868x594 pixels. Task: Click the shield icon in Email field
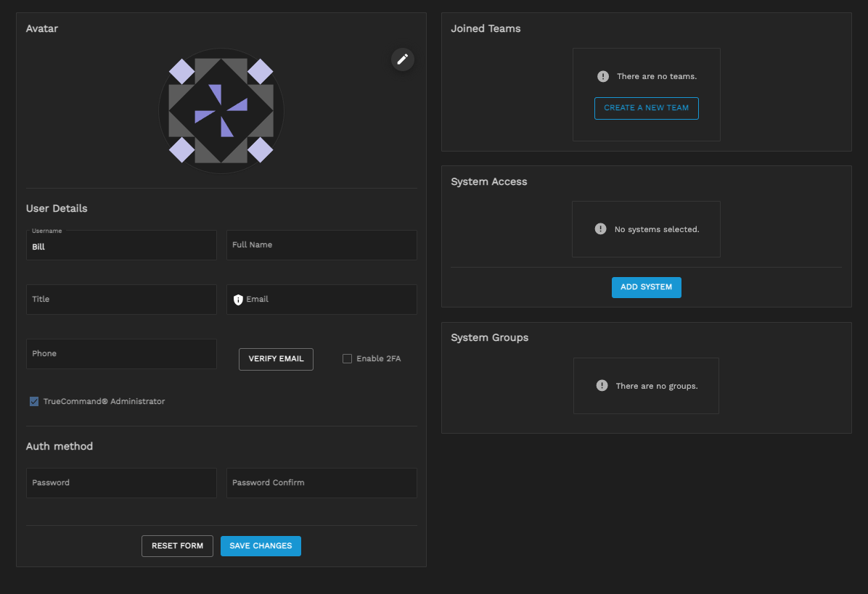(238, 300)
